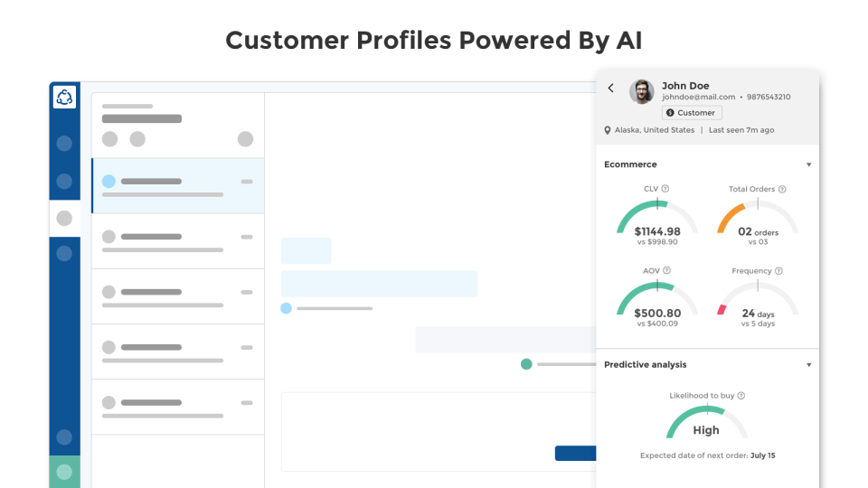868x488 pixels.
Task: Select the first highlighted conversation in the list
Action: [x=177, y=186]
